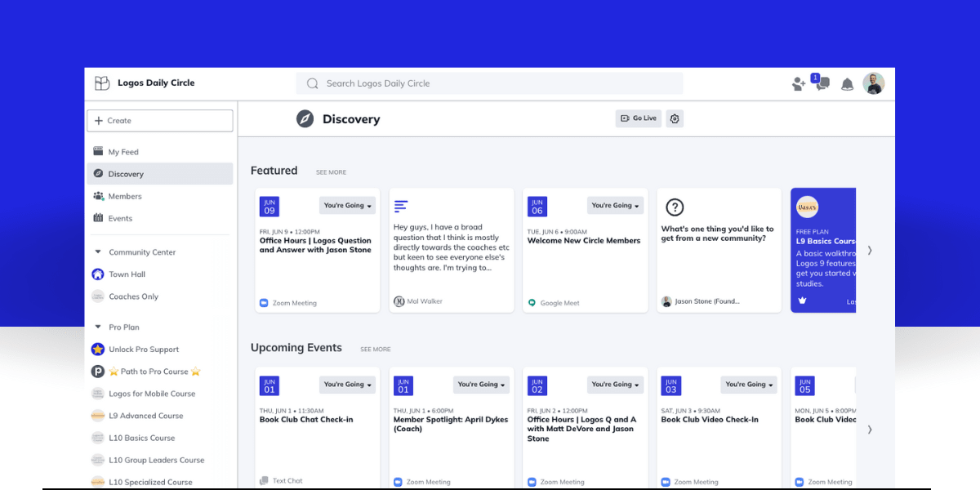The height and width of the screenshot is (490, 980).
Task: Open the invite member icon
Action: coord(799,84)
